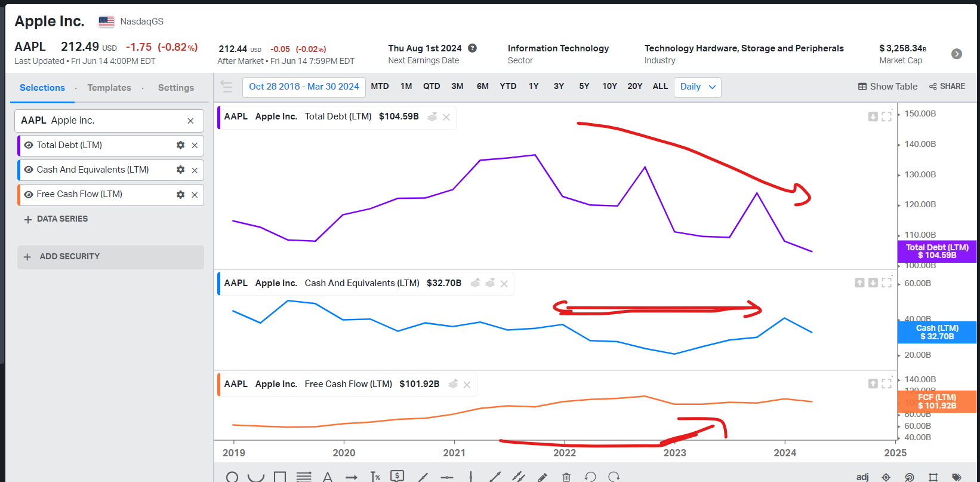Select MTD time range
This screenshot has height=482, width=980.
coord(380,87)
